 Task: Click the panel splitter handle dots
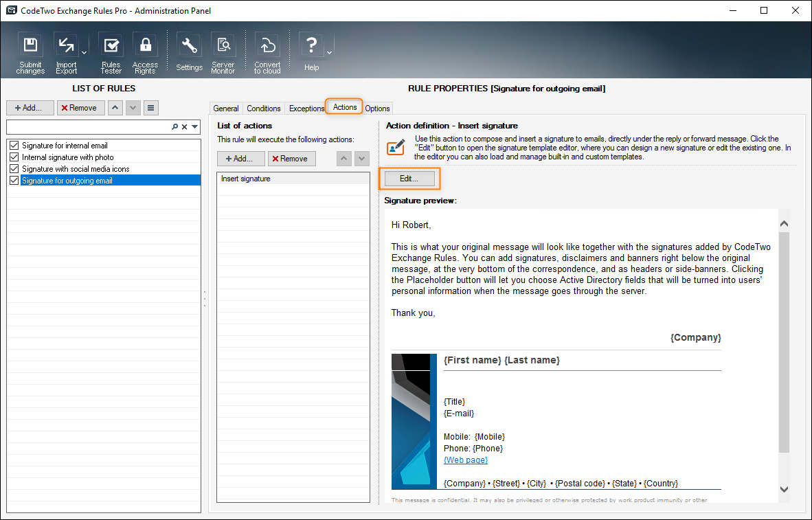(x=205, y=299)
